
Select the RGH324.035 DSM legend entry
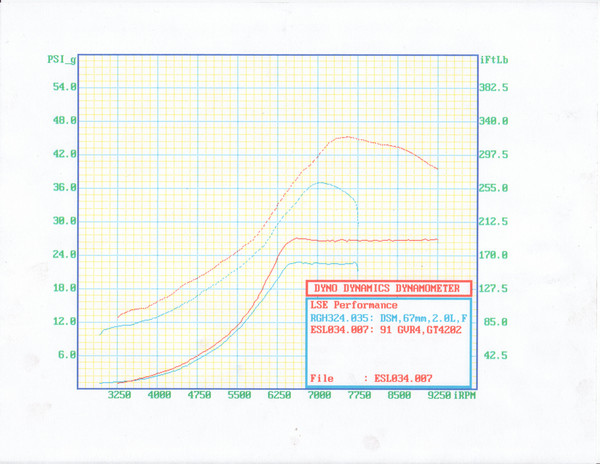[x=389, y=318]
